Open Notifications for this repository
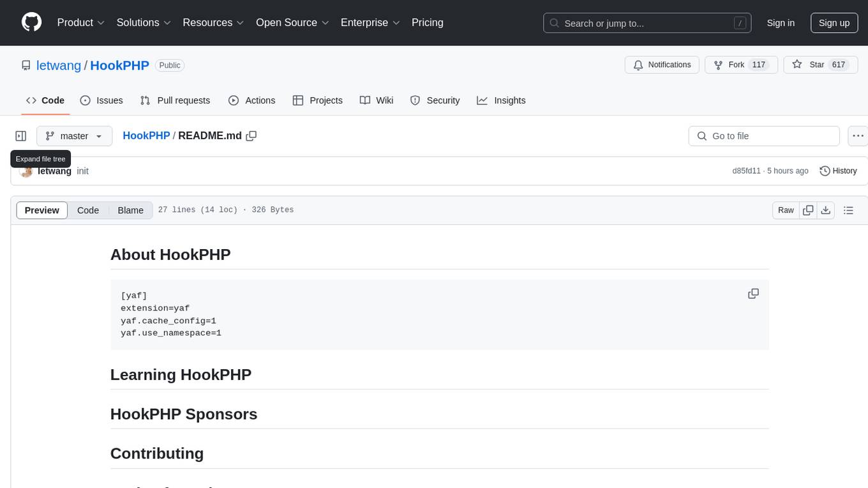This screenshot has width=868, height=488. [x=662, y=65]
